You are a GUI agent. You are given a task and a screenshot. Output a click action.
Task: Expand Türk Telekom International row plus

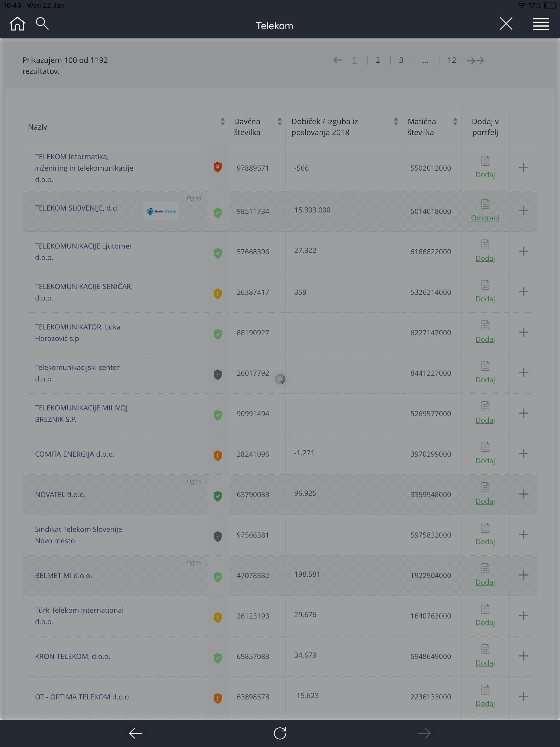click(x=523, y=615)
